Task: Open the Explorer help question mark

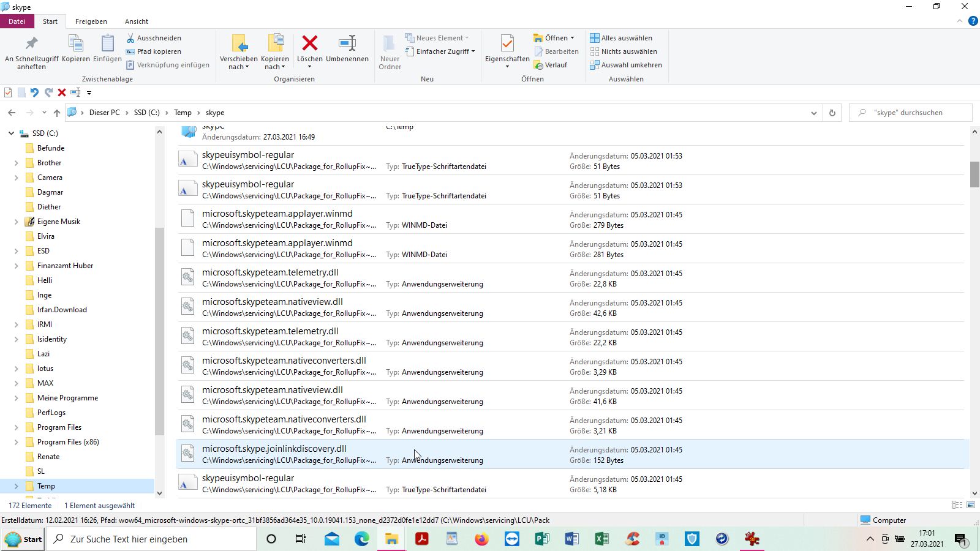Action: (x=973, y=21)
